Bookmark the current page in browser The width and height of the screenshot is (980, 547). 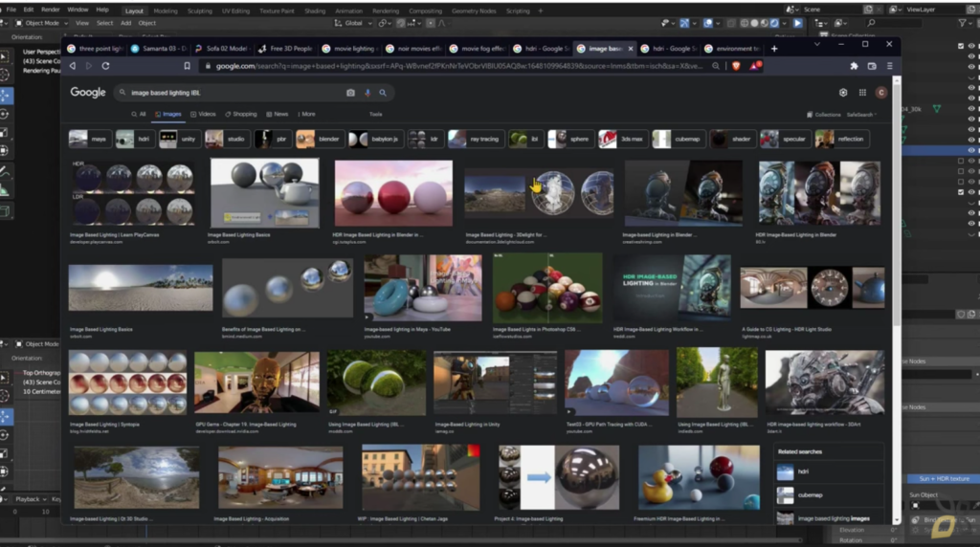point(187,66)
